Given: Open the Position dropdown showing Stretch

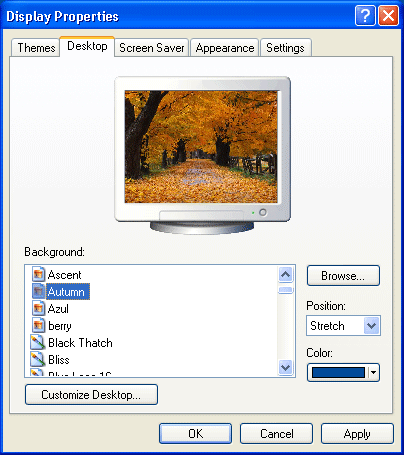Looking at the screenshot, I should pos(343,326).
